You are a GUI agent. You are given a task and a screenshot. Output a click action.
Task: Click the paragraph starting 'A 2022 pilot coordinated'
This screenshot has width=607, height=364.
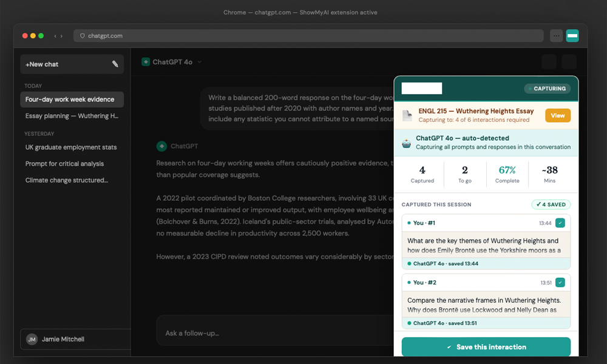pos(275,215)
